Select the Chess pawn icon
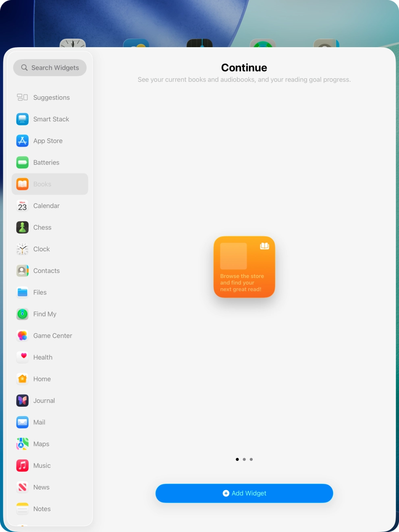The height and width of the screenshot is (532, 399). (x=23, y=227)
